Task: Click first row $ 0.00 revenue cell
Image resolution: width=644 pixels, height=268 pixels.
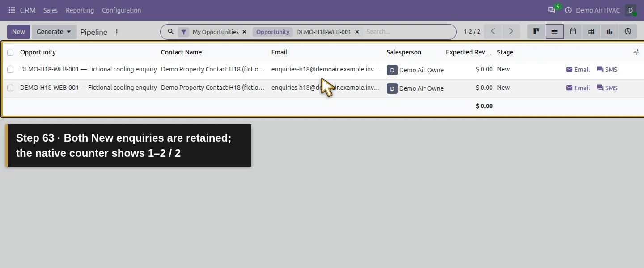Action: click(484, 69)
